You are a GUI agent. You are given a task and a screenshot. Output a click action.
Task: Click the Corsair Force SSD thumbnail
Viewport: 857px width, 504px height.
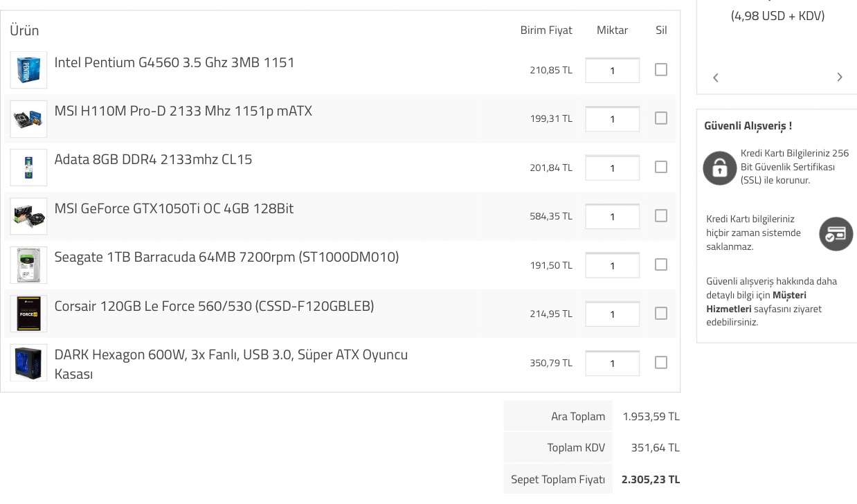[28, 314]
